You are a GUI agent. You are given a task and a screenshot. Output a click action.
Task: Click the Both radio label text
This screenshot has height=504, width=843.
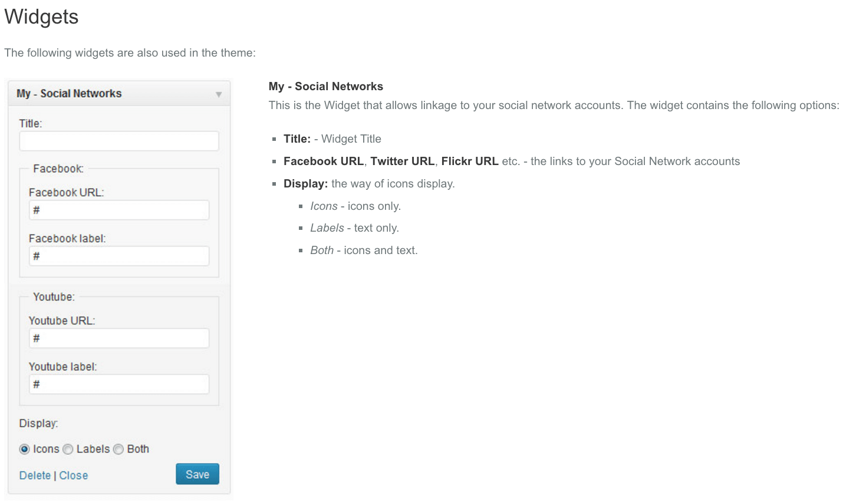(x=138, y=449)
